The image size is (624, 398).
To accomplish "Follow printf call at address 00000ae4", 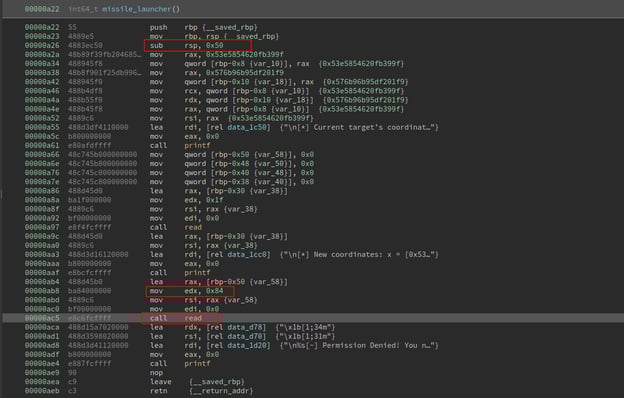I will point(197,363).
